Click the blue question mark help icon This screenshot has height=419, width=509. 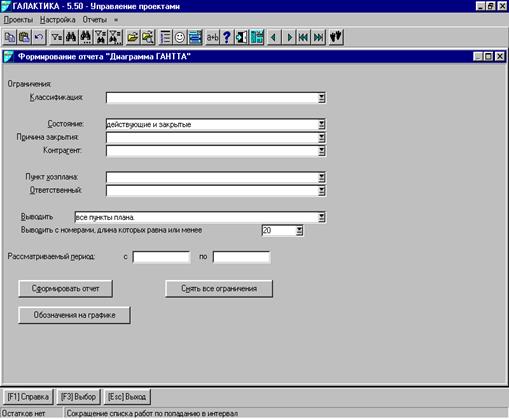point(227,37)
